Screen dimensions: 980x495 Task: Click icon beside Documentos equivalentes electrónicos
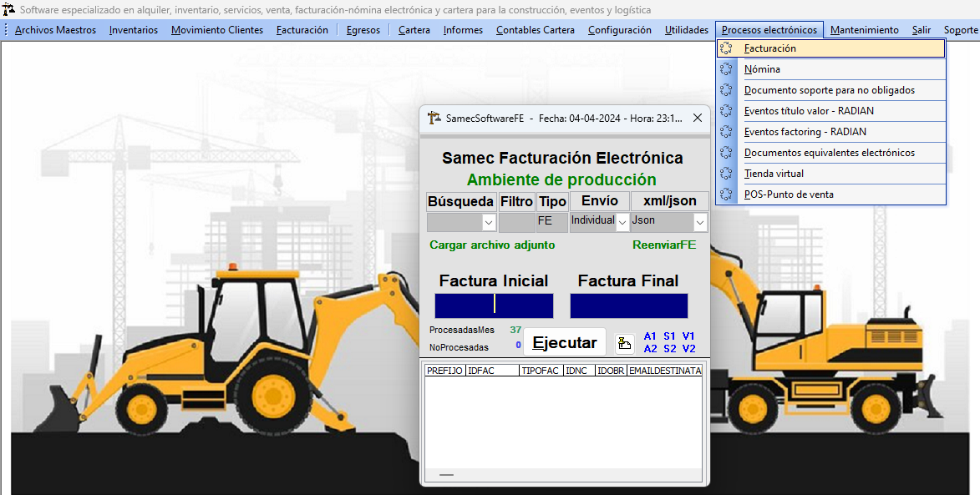coord(726,152)
